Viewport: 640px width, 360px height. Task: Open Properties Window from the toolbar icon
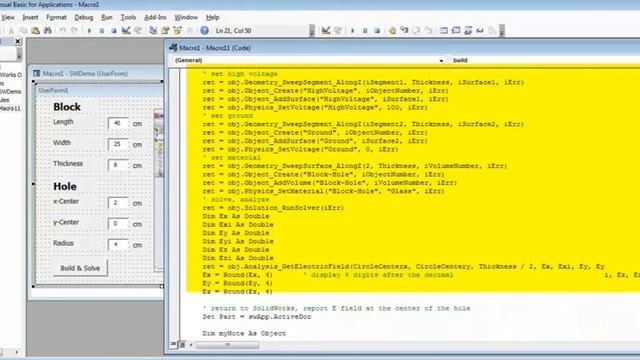pos(165,31)
